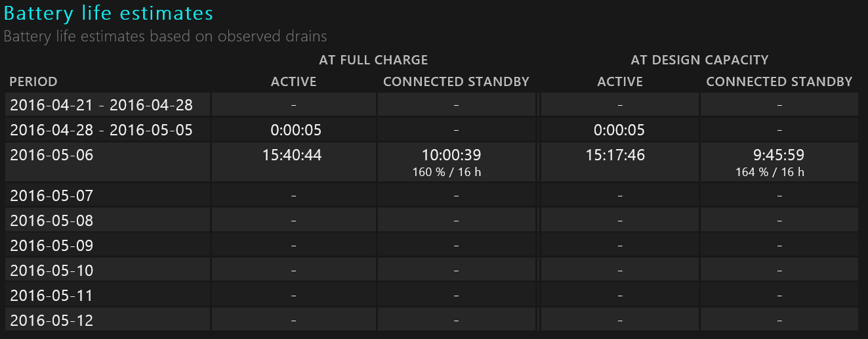
Task: Click the AT FULL CHARGE group header
Action: 373,60
